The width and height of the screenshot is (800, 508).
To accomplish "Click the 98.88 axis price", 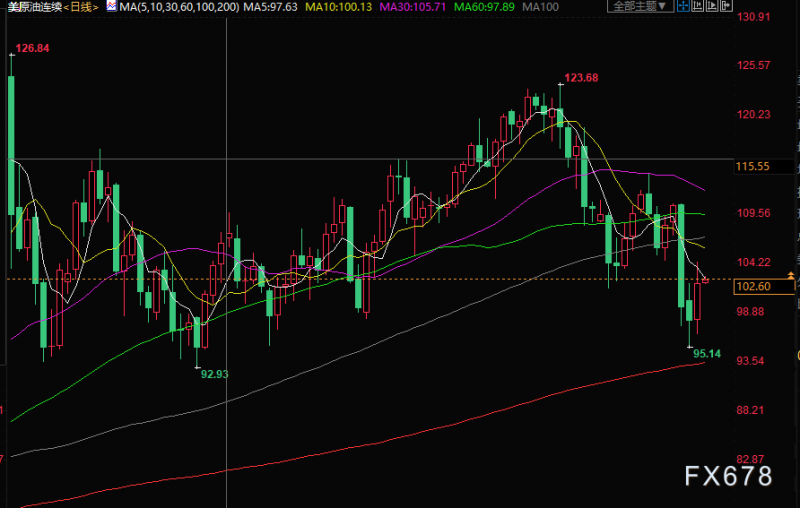I will [x=751, y=312].
